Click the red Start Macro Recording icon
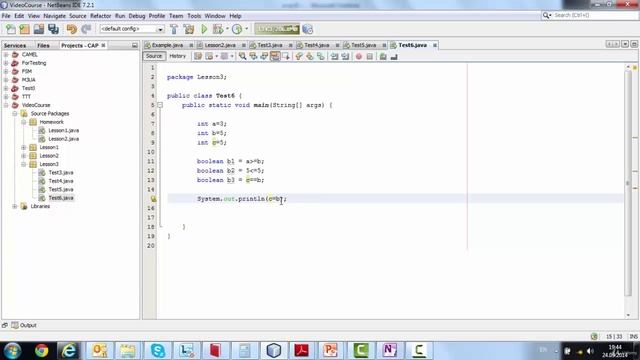This screenshot has height=360, width=640. [359, 56]
